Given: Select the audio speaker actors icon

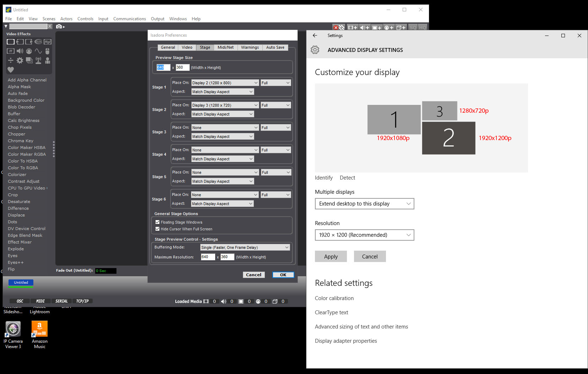Looking at the screenshot, I should click(x=20, y=51).
